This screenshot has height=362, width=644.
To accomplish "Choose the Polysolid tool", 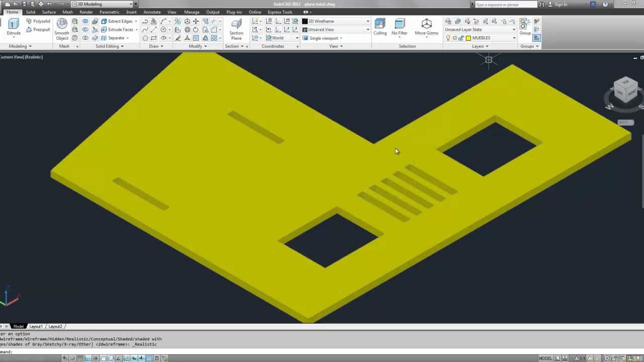I will (x=38, y=21).
